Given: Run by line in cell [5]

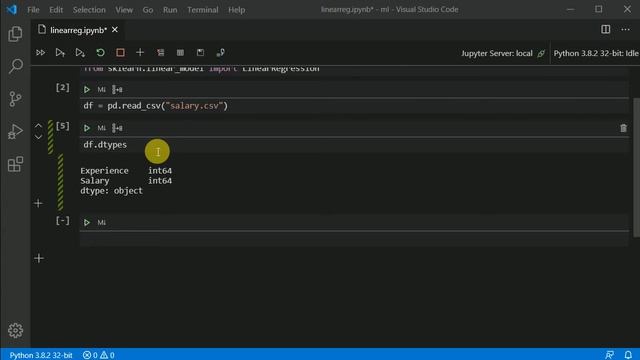Looking at the screenshot, I should coord(117,128).
